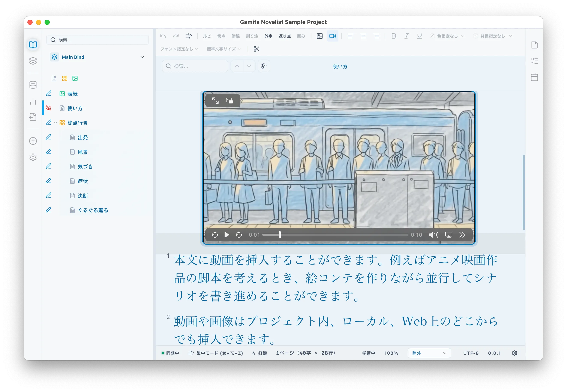Insert an image via toolbar icon
Screen dimensions: 567x392
(319, 36)
